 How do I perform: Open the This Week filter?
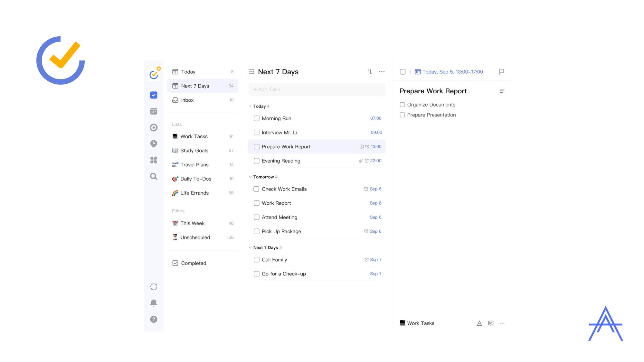click(x=203, y=223)
